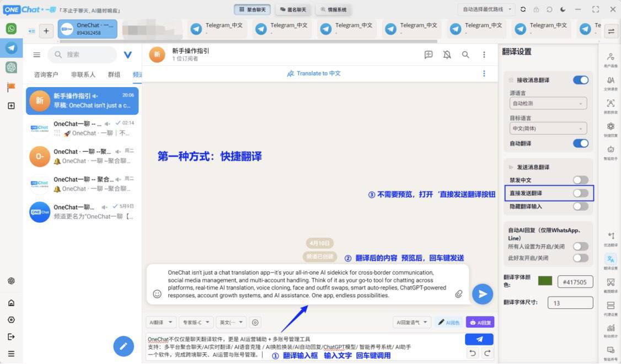Screen dimensions: 621x364
Task: Open the 英文 language dropdown
Action: coord(231,323)
